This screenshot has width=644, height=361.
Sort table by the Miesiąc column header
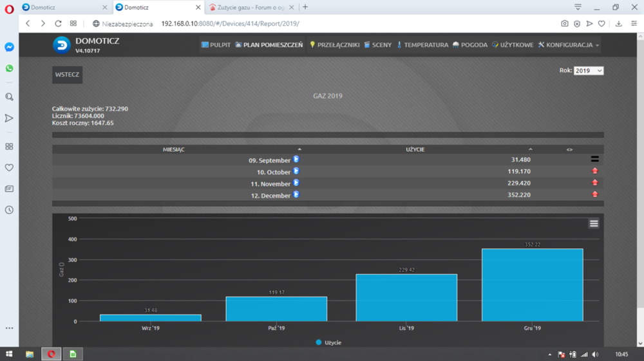click(x=174, y=149)
